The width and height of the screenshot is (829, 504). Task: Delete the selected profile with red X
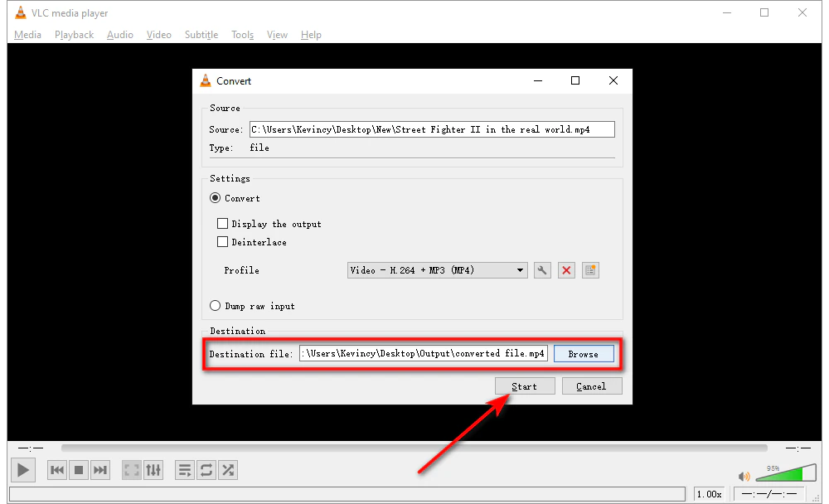566,269
